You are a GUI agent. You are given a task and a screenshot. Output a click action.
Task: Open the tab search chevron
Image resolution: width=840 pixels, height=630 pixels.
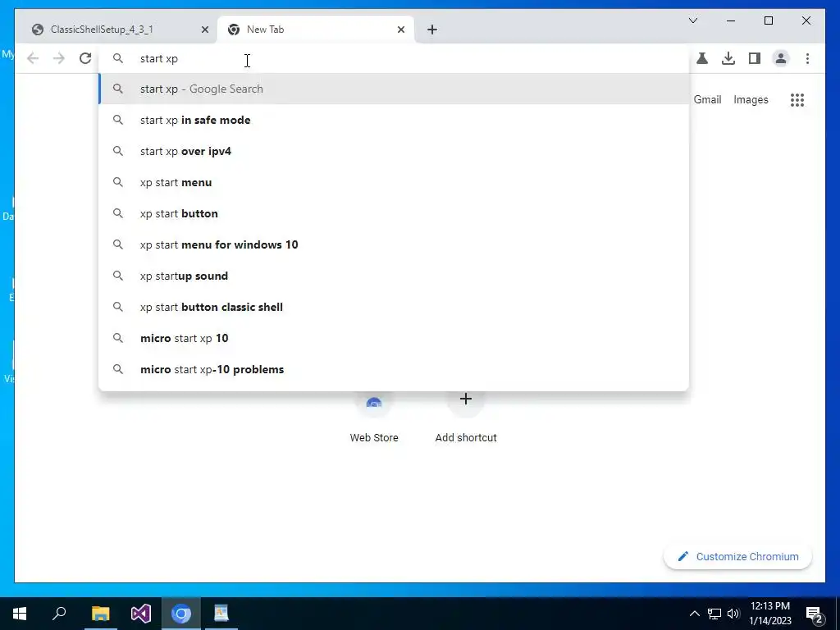pos(692,21)
